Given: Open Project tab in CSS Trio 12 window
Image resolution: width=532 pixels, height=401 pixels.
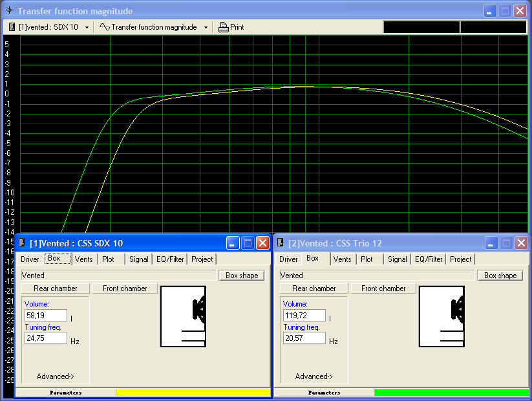Looking at the screenshot, I should coord(461,259).
